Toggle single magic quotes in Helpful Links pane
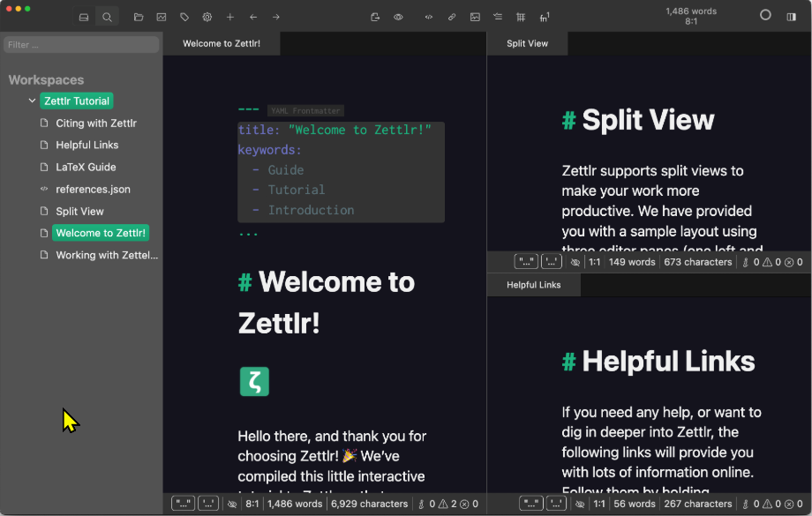The image size is (812, 516). (556, 504)
